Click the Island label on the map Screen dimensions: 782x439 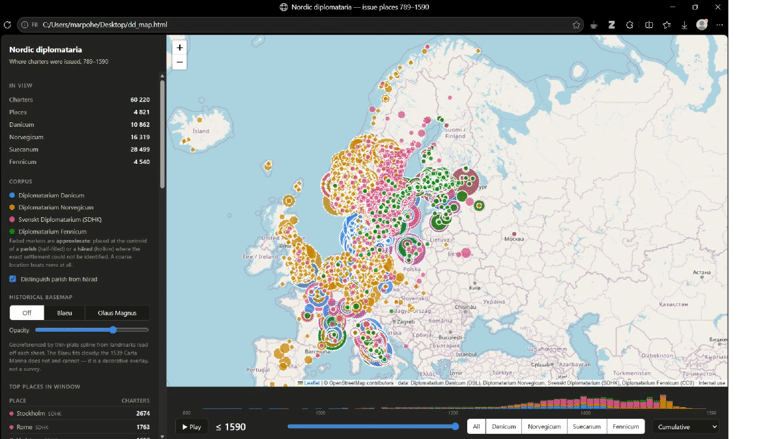[201, 131]
